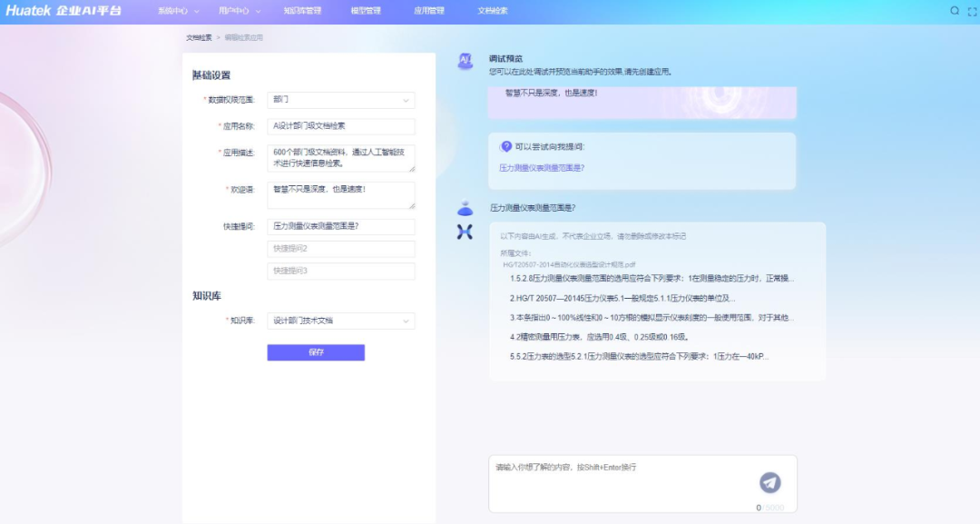Click the user avatar beside the question

tap(465, 208)
